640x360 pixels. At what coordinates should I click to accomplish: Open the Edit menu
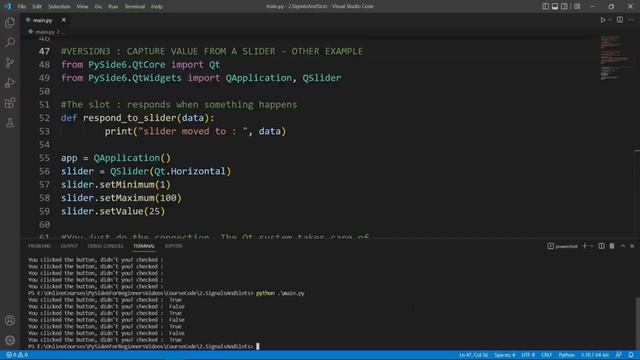coord(37,7)
